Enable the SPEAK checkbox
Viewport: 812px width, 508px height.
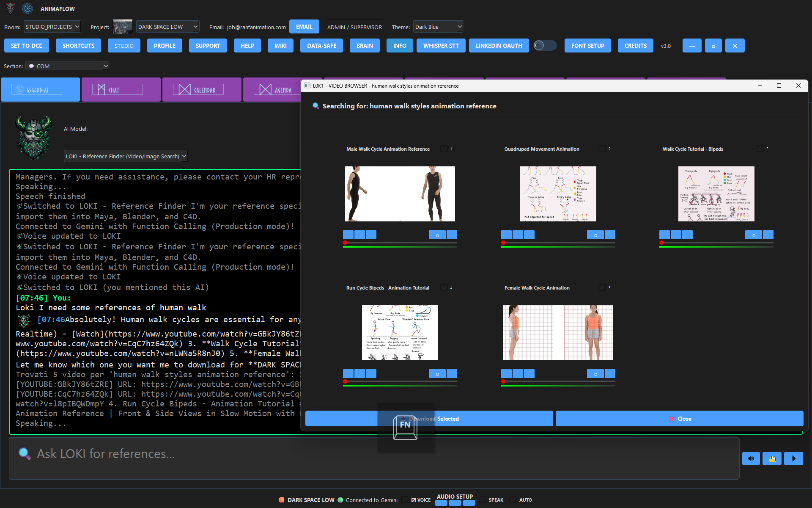point(483,500)
